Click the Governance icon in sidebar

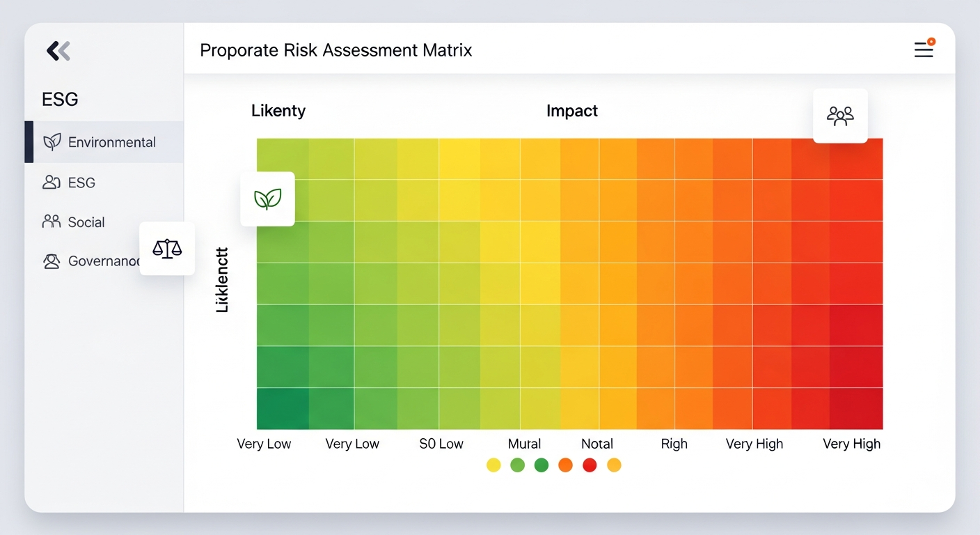[x=50, y=261]
